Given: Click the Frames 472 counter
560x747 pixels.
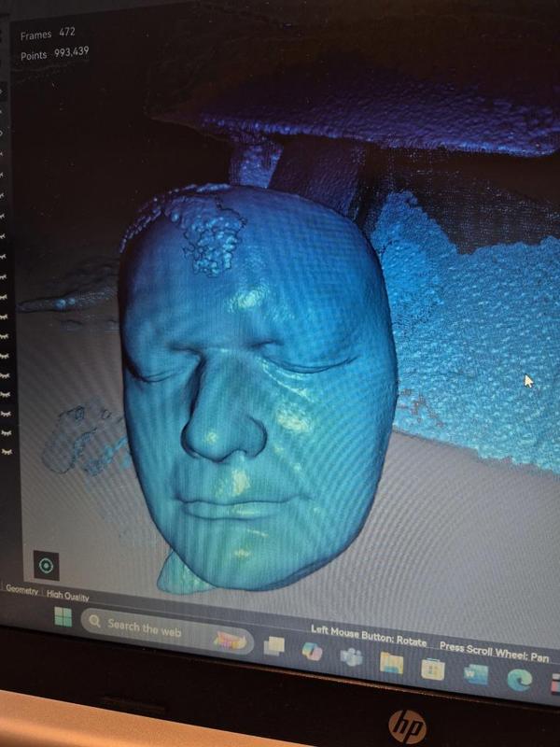Looking at the screenshot, I should coord(48,34).
